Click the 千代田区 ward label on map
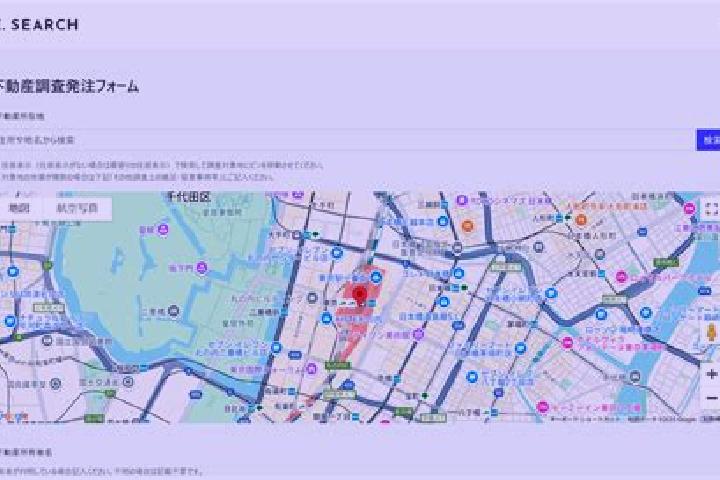The image size is (720, 480). [189, 197]
